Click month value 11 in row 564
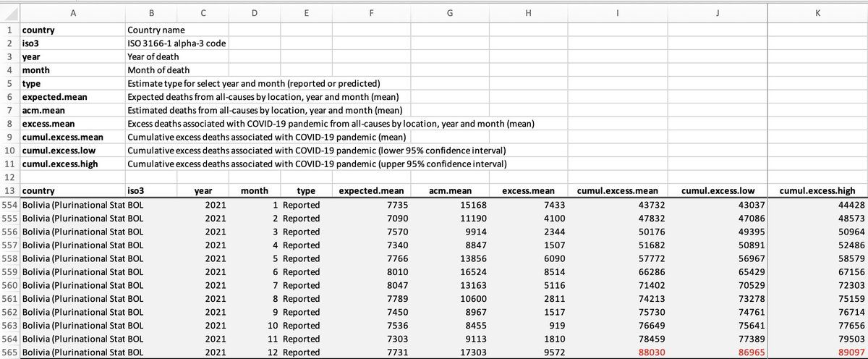This screenshot has height=359, width=868. 273,339
